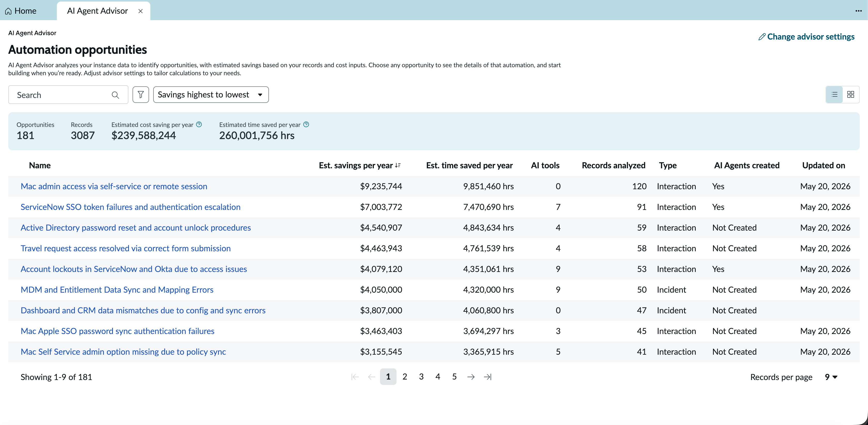The image size is (868, 425).
Task: Click the Home tab house icon
Action: [9, 11]
